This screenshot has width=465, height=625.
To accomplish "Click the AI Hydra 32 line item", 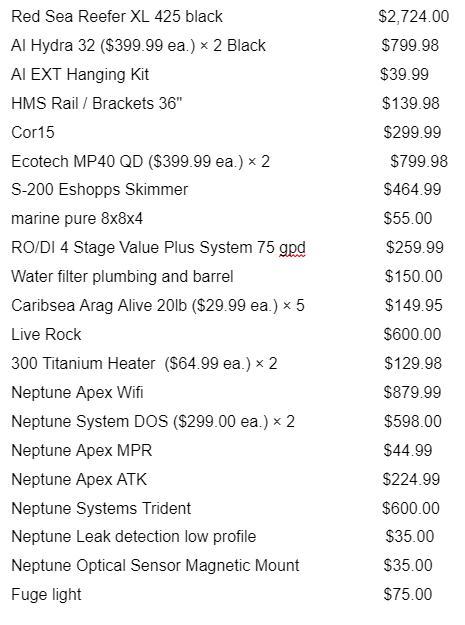I will pos(138,45).
